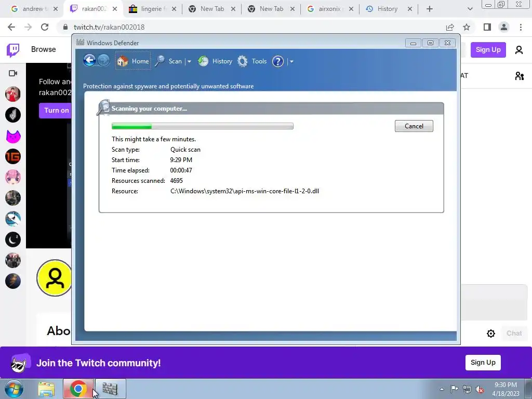Open Action Center flag icon
This screenshot has width=532, height=399.
[x=454, y=389]
